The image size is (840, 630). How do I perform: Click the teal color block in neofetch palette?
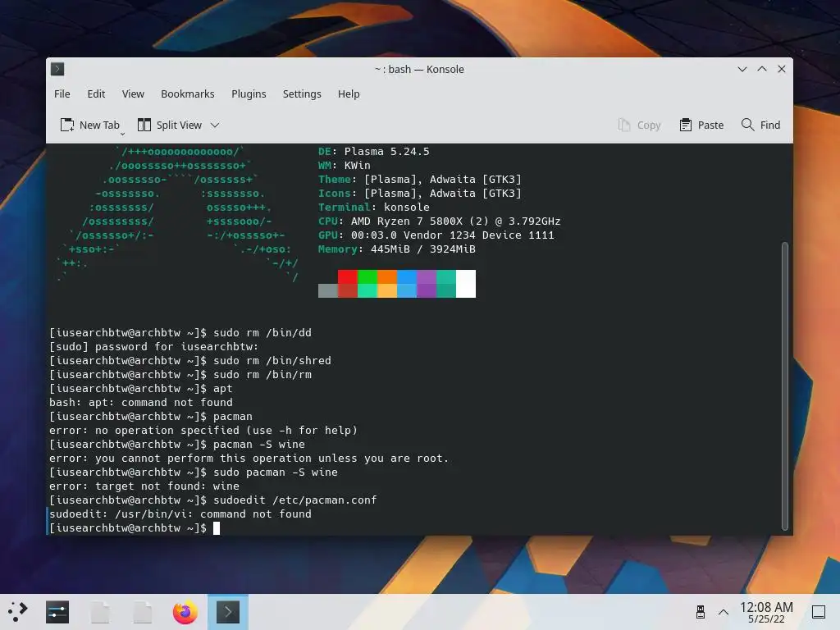(x=446, y=277)
